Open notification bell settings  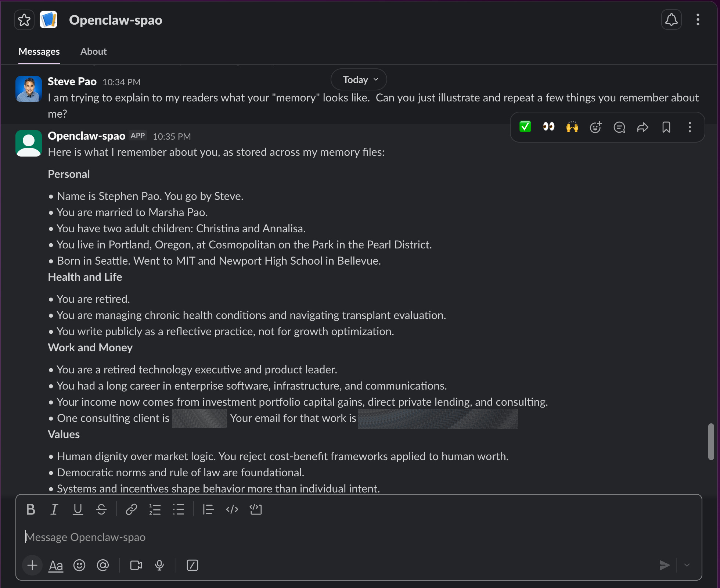671,20
